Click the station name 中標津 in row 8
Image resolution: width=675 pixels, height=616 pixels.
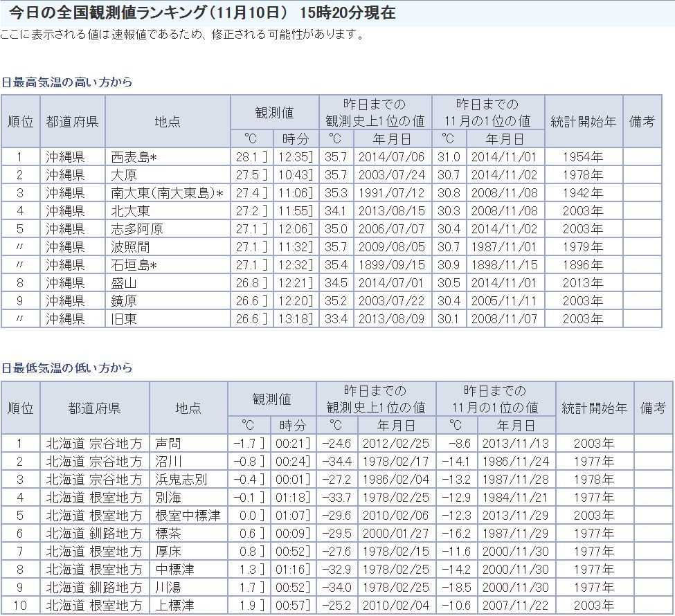point(174,570)
